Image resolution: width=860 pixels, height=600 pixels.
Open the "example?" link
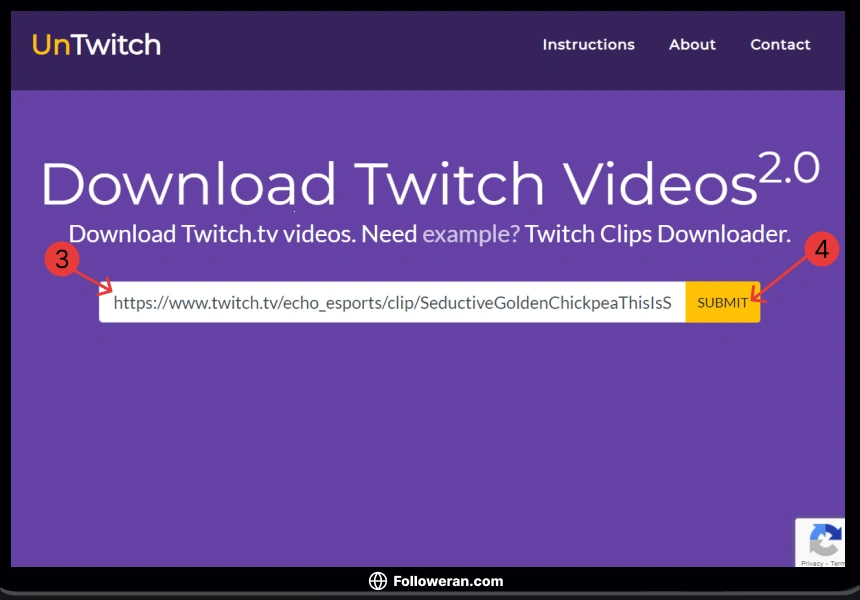(x=471, y=235)
